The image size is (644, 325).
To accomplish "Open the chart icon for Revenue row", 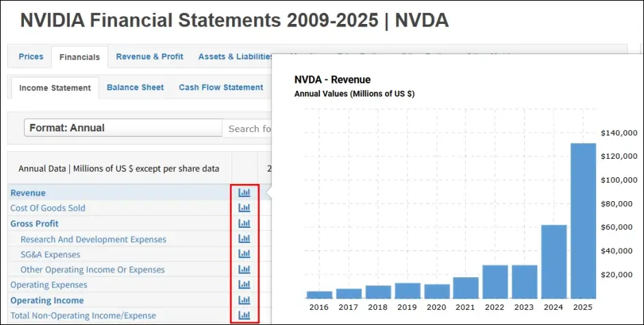I will (245, 192).
